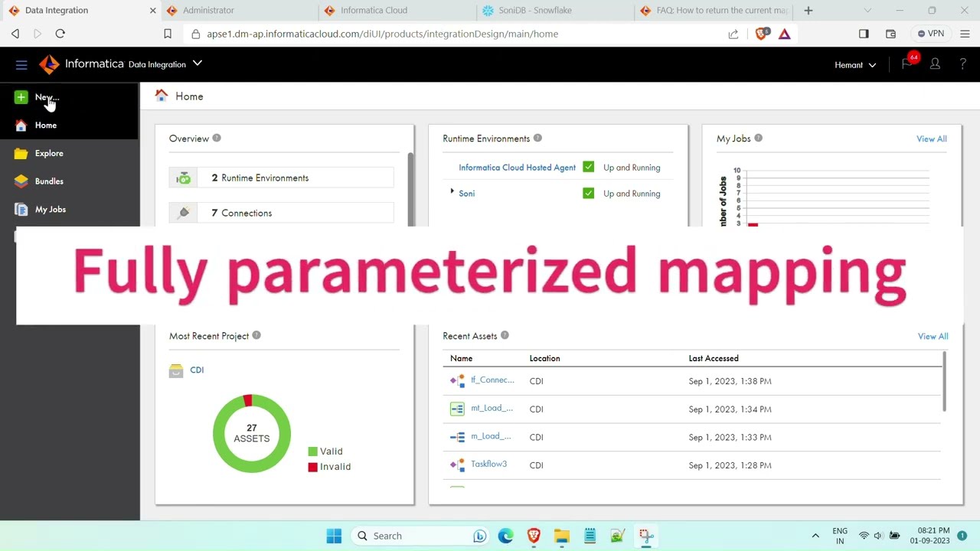Viewport: 980px width, 551px height.
Task: Expand the Soni runtime environment
Action: (x=452, y=192)
